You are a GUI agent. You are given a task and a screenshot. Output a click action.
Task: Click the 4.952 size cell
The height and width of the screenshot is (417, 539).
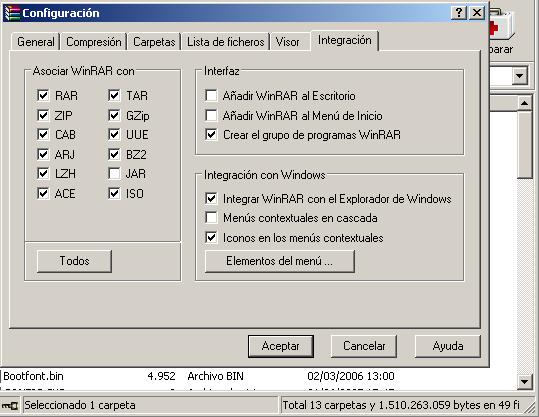[162, 376]
